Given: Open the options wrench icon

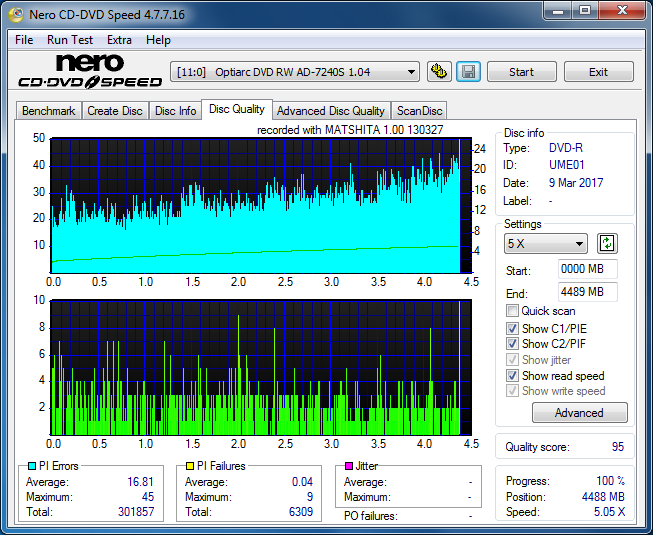Looking at the screenshot, I should pos(439,72).
